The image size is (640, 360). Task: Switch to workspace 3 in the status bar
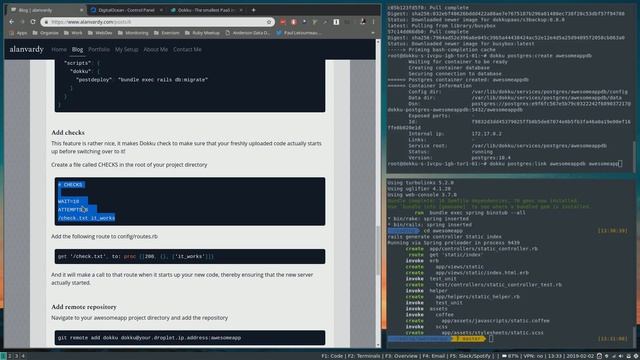17,356
